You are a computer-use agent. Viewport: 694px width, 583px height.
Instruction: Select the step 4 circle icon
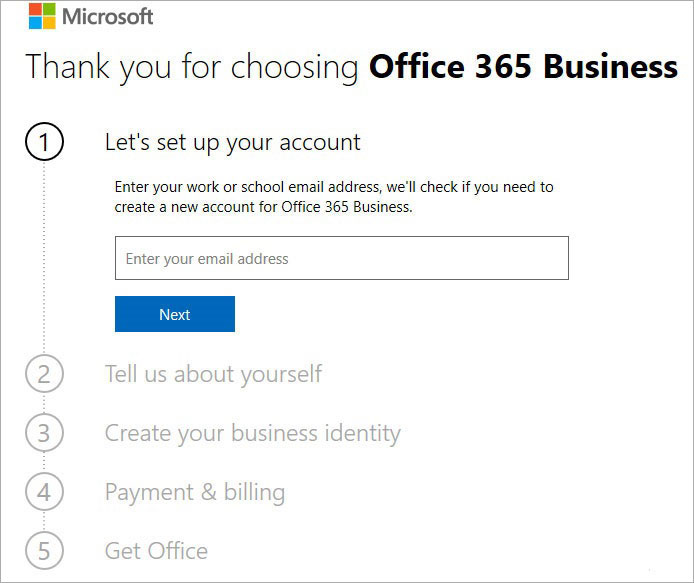pos(44,491)
